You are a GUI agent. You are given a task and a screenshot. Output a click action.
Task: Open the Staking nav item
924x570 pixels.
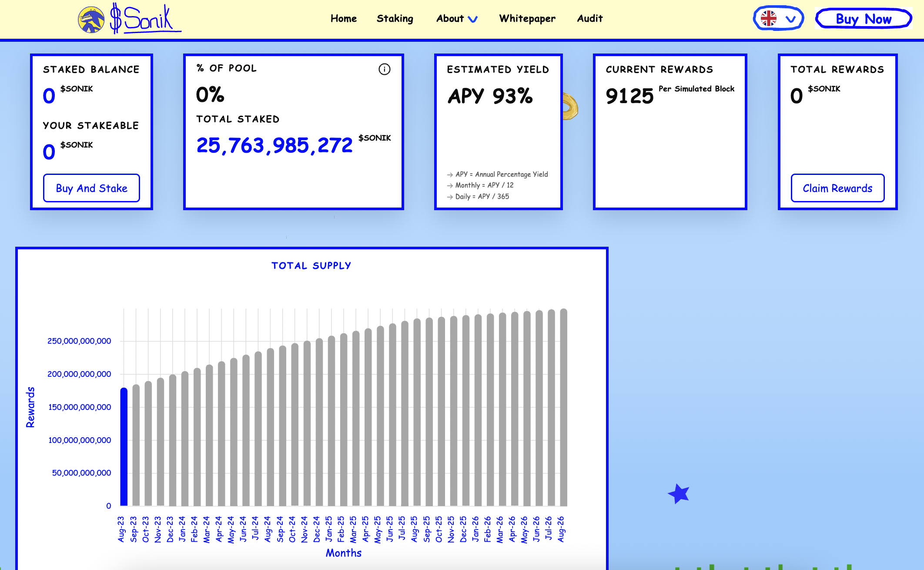coord(395,19)
